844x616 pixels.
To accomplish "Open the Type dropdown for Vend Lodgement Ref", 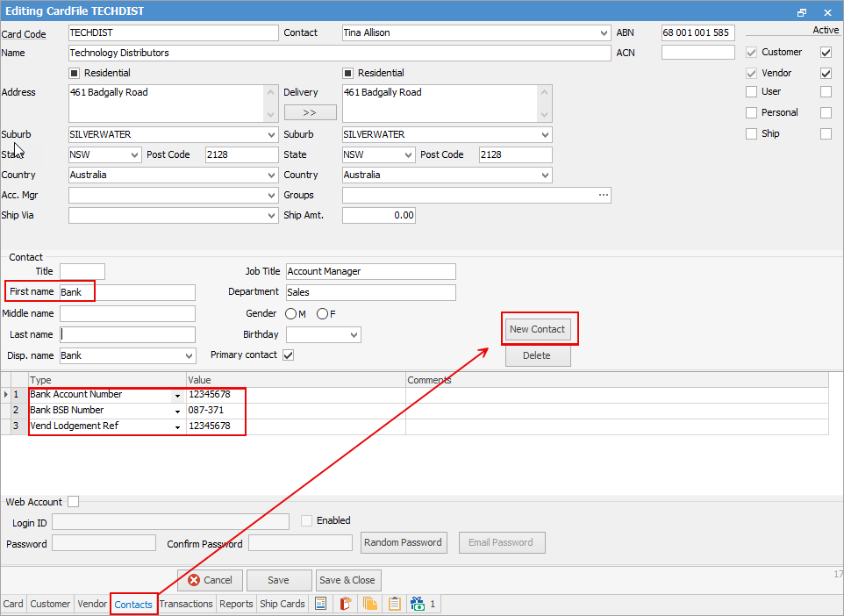I will click(x=177, y=426).
